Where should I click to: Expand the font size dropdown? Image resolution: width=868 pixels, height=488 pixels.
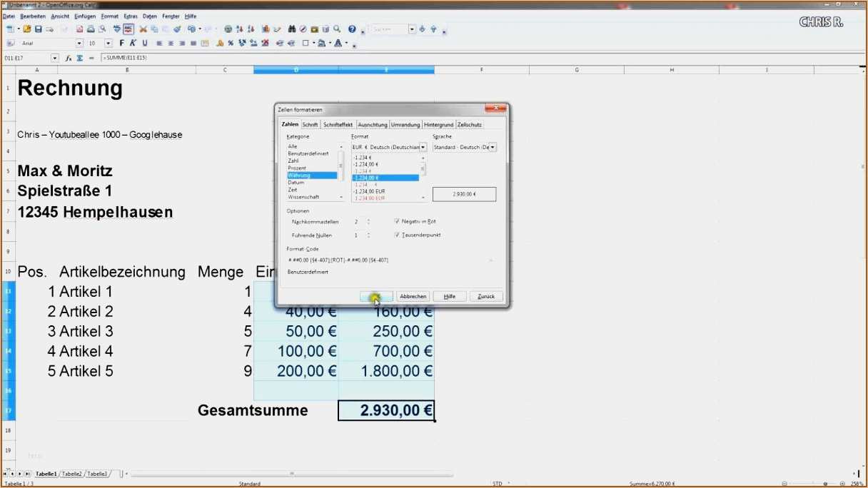(108, 44)
